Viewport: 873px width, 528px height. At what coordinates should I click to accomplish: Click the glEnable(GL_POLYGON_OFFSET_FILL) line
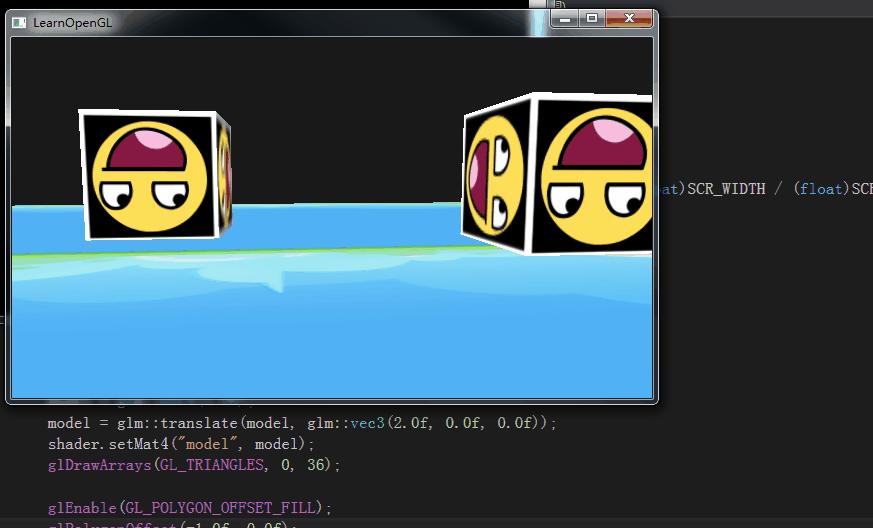tap(190, 507)
